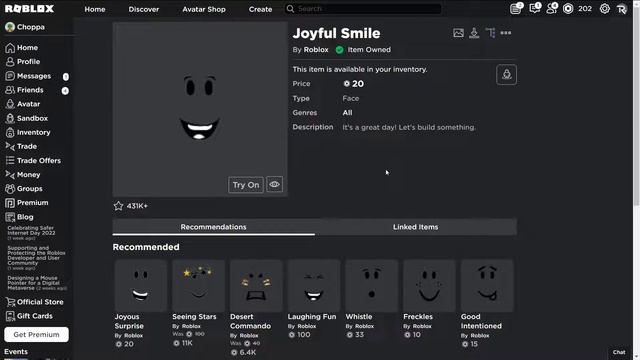Open the Desert Commando thumbnail
The width and height of the screenshot is (640, 360).
coord(256,285)
